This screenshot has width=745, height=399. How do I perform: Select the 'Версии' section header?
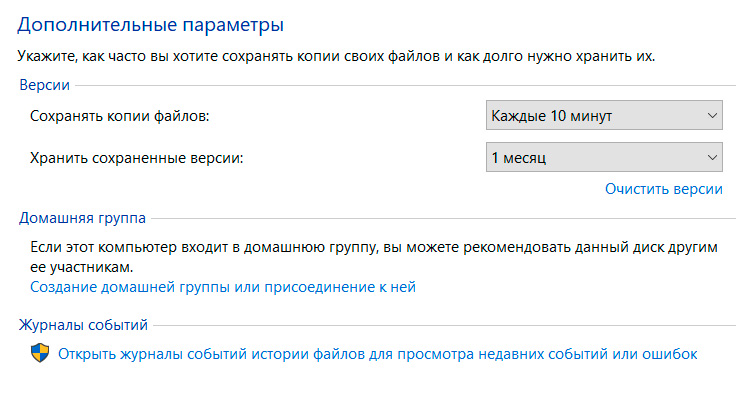pyautogui.click(x=44, y=85)
